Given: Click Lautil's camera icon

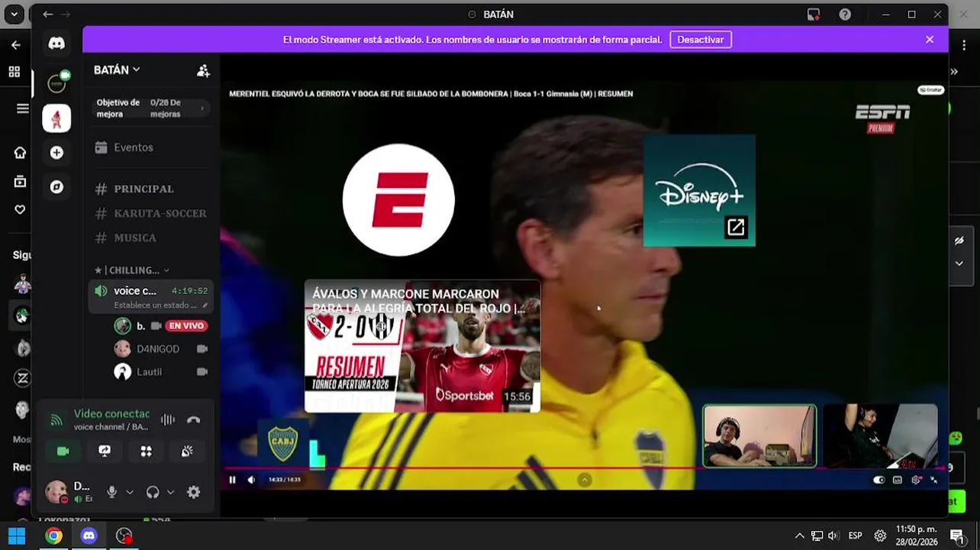Looking at the screenshot, I should pyautogui.click(x=201, y=372).
